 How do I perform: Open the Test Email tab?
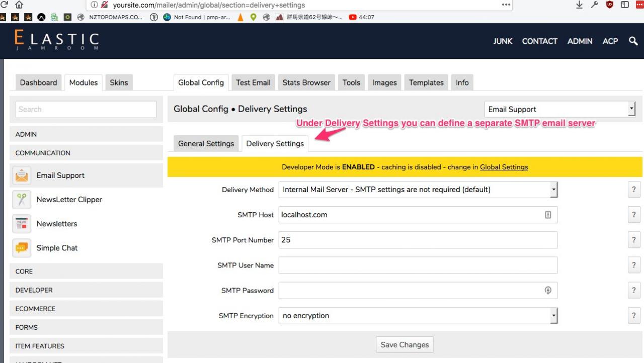pos(253,83)
